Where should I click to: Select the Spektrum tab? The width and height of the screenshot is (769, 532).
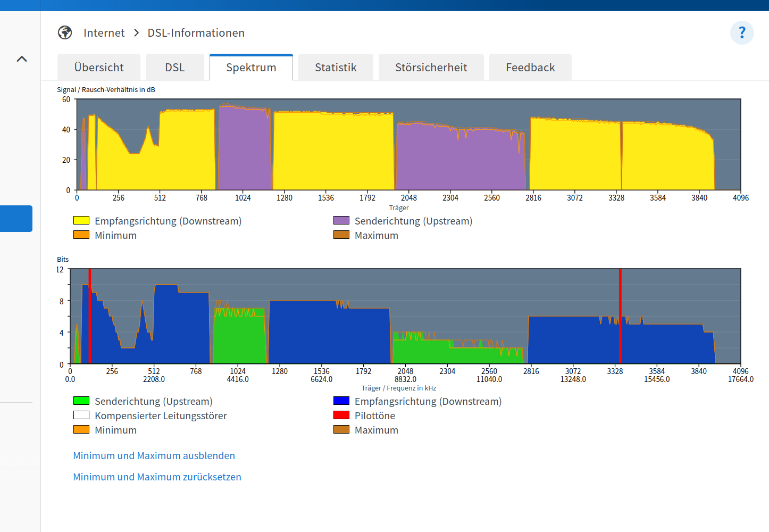coord(251,67)
